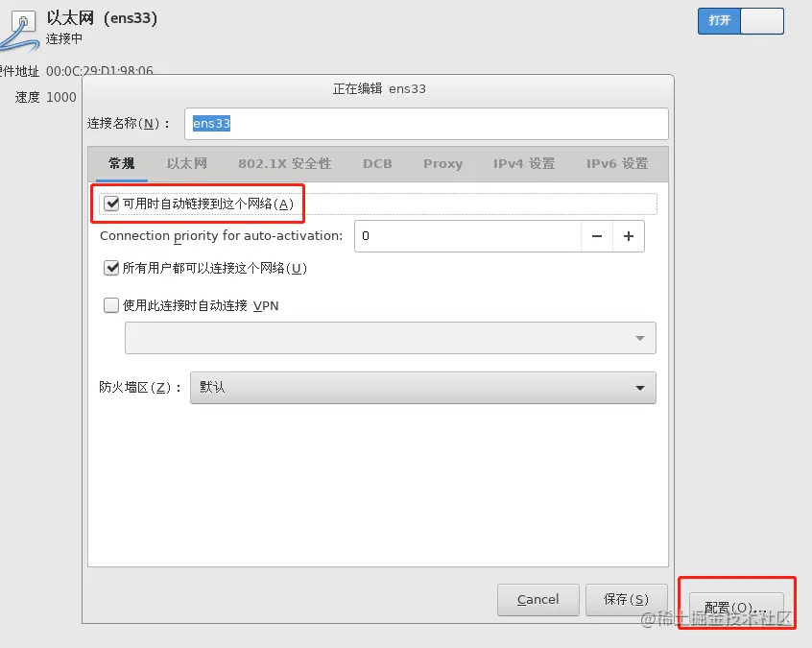Click the speed value 1000
The height and width of the screenshot is (648, 812).
click(61, 97)
